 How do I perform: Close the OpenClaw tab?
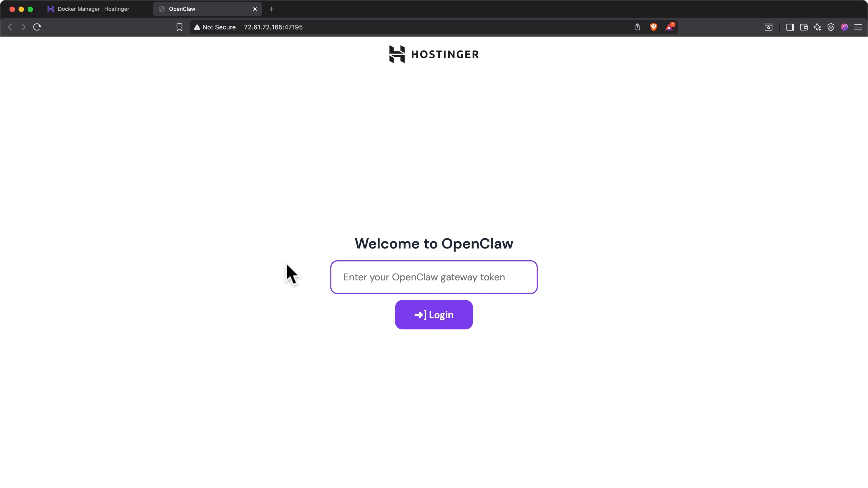[255, 9]
